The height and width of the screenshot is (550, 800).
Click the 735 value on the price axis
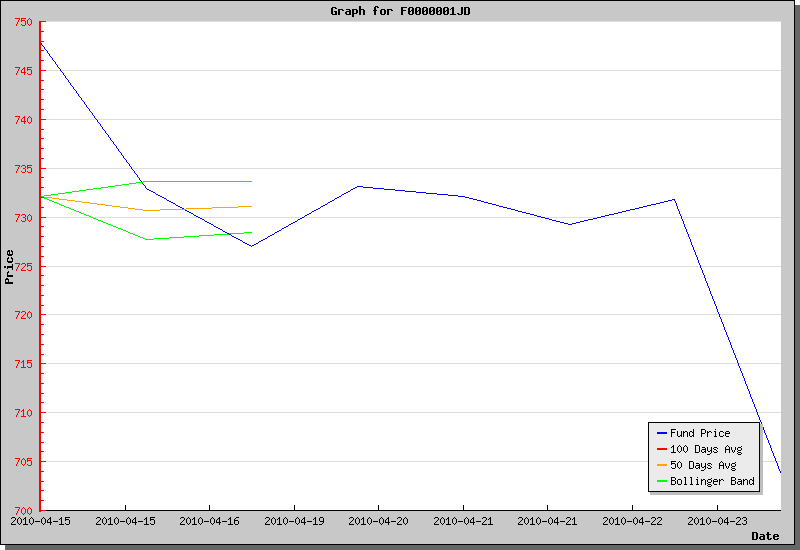point(23,169)
